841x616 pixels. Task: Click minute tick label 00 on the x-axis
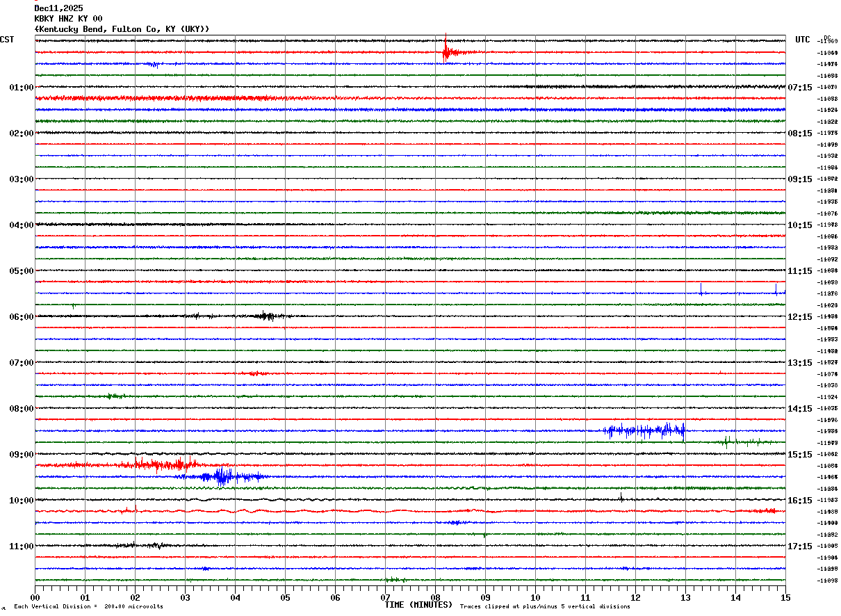[x=35, y=597]
